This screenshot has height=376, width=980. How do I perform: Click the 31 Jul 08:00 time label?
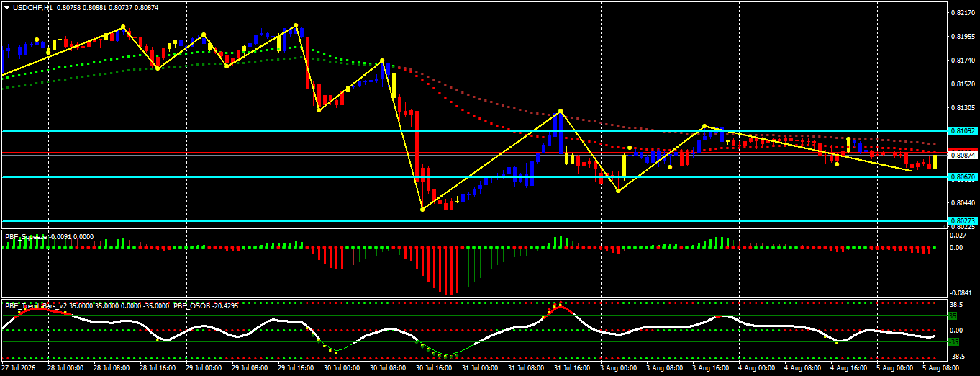pyautogui.click(x=525, y=367)
